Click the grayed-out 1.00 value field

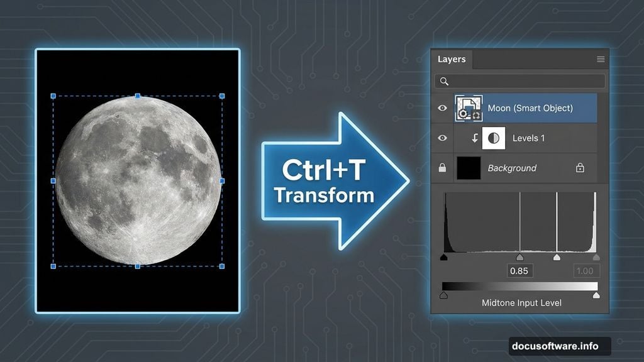586,270
